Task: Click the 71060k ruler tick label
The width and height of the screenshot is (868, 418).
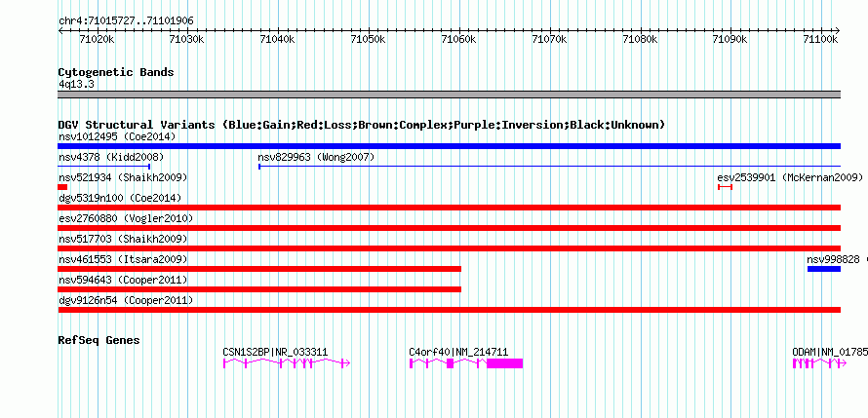Action: coord(459,40)
